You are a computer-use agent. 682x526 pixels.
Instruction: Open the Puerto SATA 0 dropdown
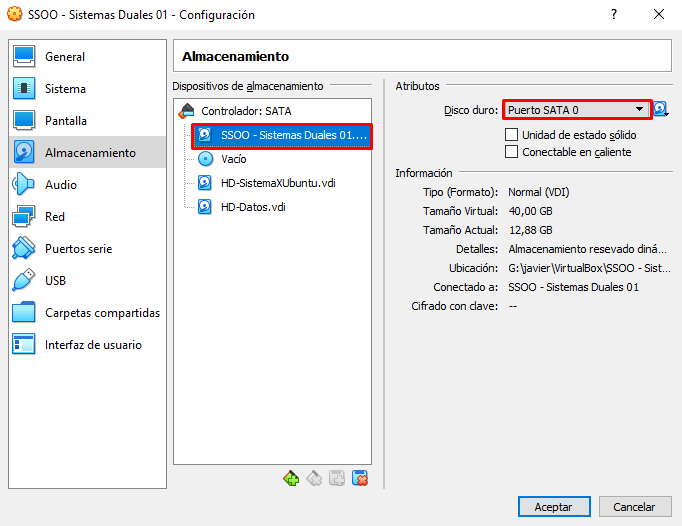tap(576, 110)
